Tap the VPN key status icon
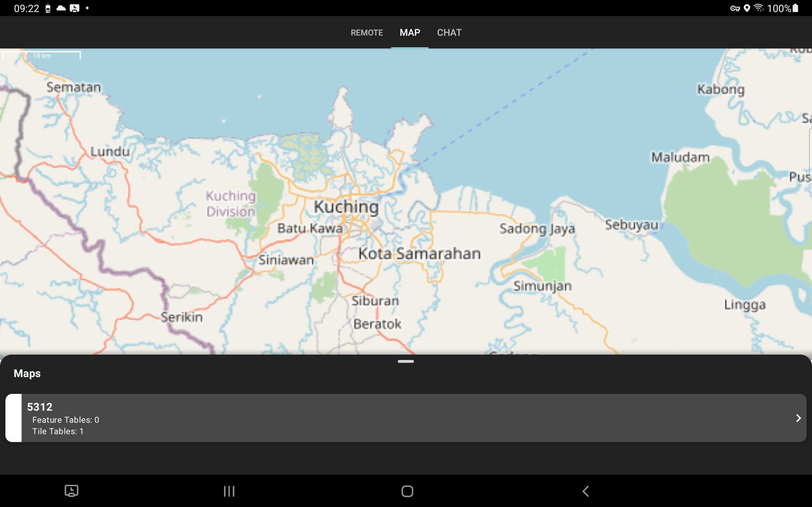Screen dimensions: 812x507 point(735,8)
